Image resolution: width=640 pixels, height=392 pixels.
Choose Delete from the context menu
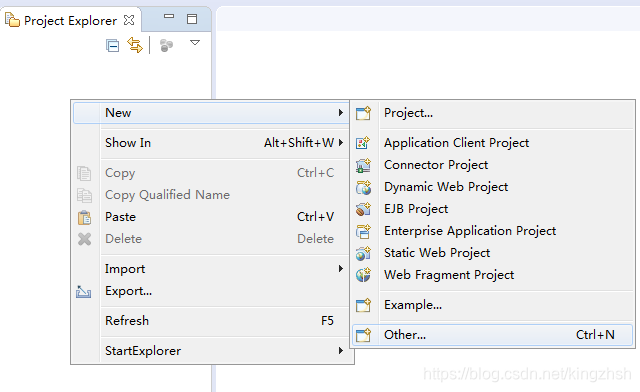tap(211, 239)
